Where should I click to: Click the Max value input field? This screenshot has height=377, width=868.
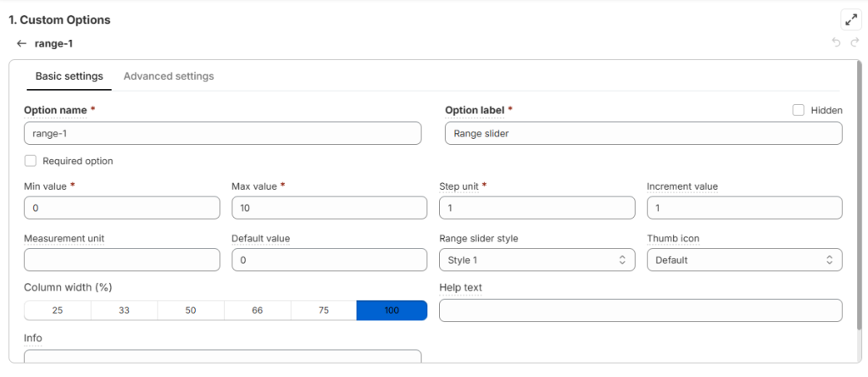tap(329, 208)
